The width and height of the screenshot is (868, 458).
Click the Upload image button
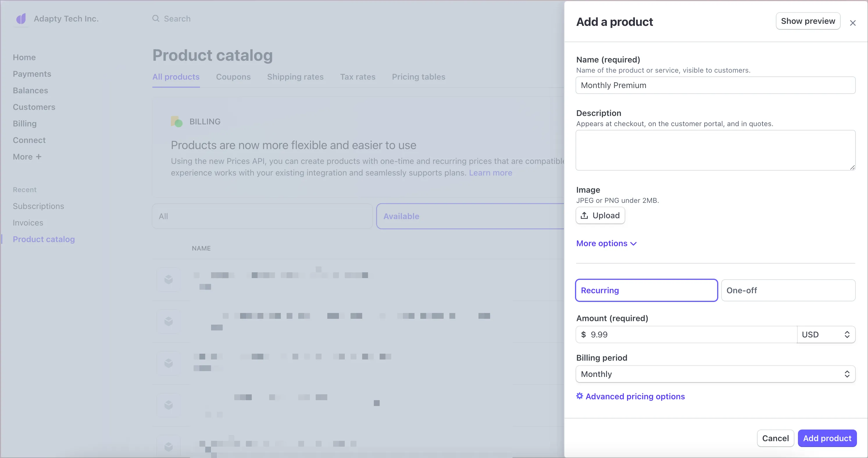600,216
